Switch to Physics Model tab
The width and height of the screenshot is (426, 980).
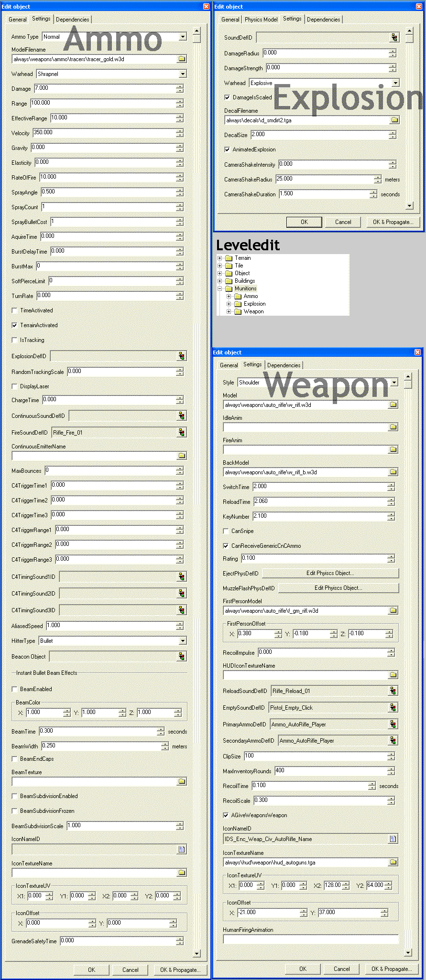pos(261,20)
